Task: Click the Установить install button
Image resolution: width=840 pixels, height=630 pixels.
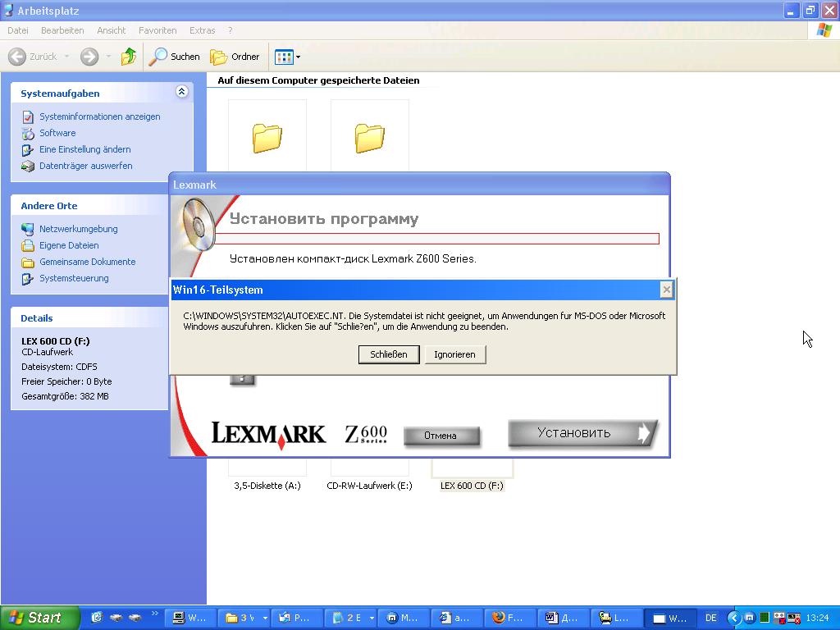Action: point(583,433)
